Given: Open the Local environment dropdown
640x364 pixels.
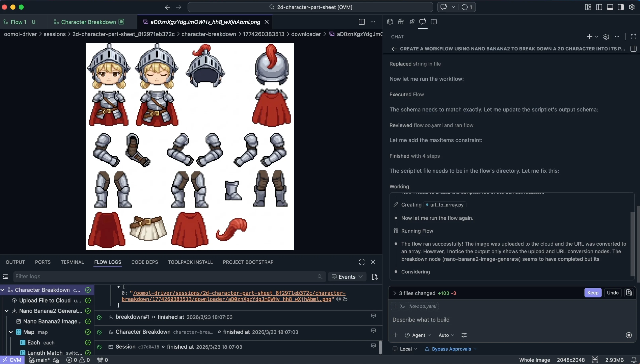Looking at the screenshot, I should click(x=404, y=349).
